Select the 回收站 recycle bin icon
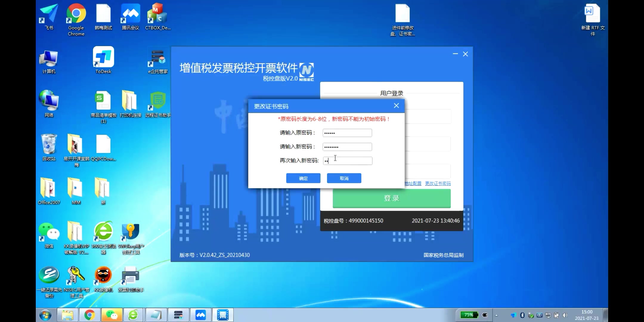 [x=49, y=147]
